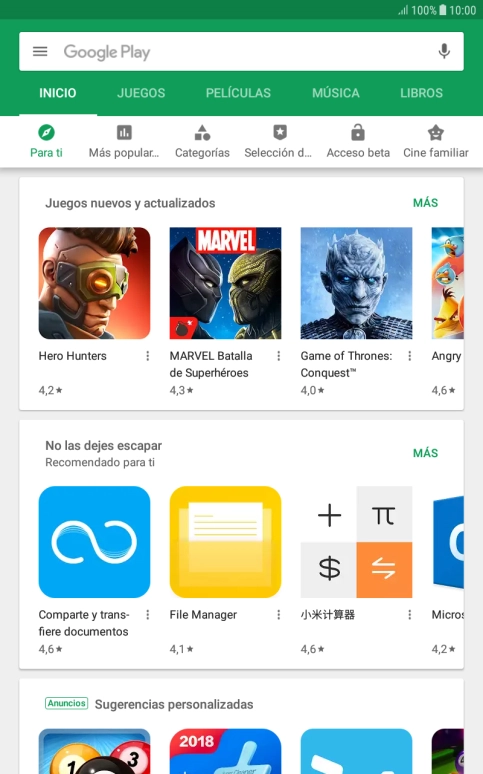Viewport: 483px width, 774px height.
Task: Open Acceso beta lock icon
Action: (358, 132)
